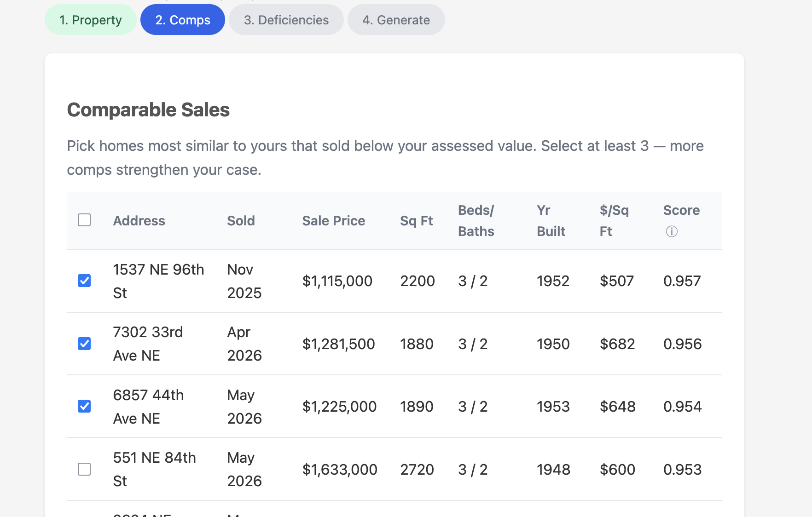812x517 pixels.
Task: Click the $648 per sq ft value
Action: pos(618,407)
